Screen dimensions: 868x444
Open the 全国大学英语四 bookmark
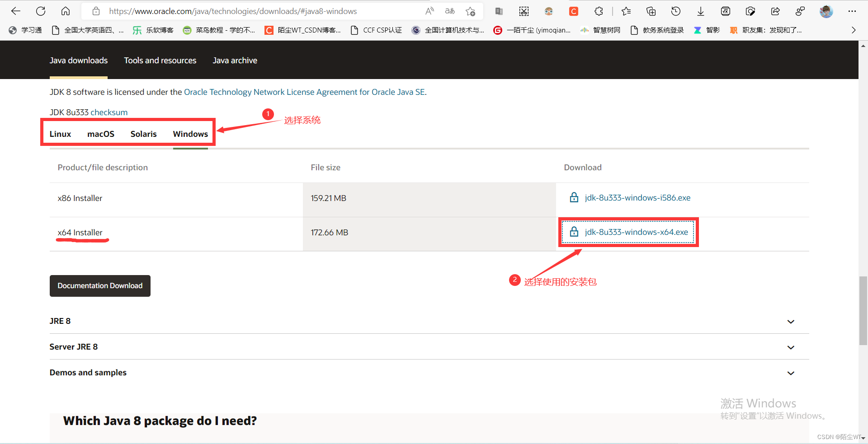(x=88, y=30)
